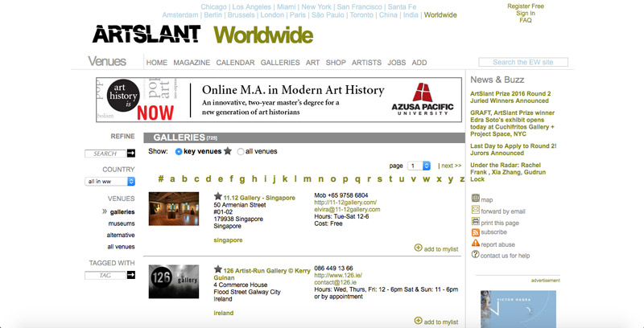Screen dimensions: 644x328
Task: Switch to the New York city site
Action: point(316,7)
